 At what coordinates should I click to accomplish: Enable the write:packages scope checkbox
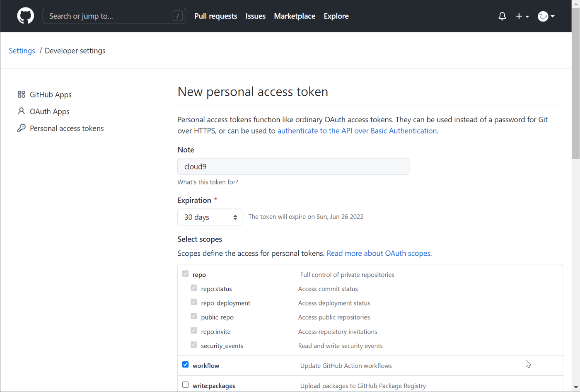coord(185,385)
